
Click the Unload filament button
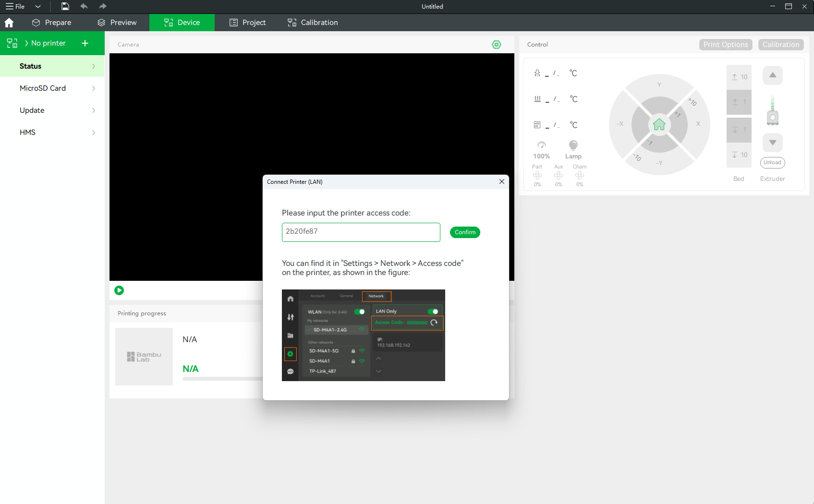coord(772,163)
